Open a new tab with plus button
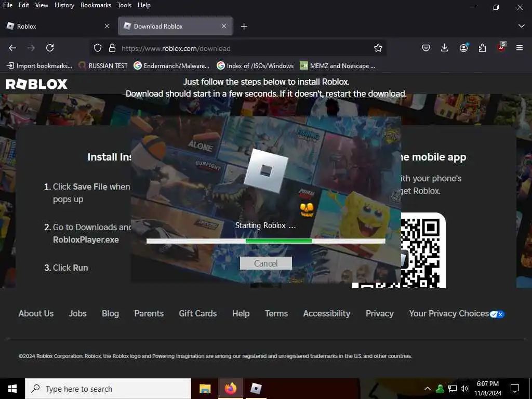This screenshot has width=532, height=399. tap(244, 26)
